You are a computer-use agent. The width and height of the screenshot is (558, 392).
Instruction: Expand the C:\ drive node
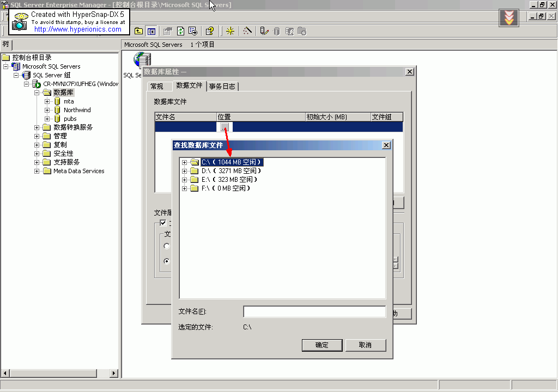[x=184, y=162]
